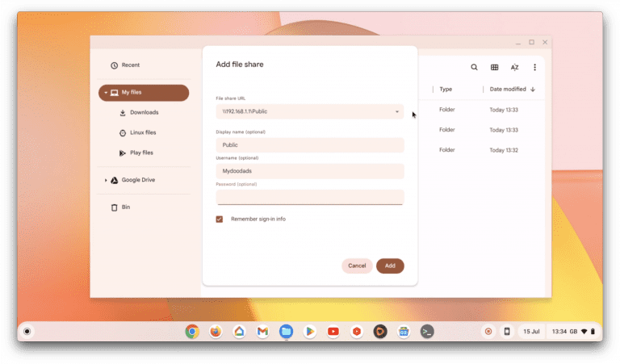
Task: Click the Play files icon
Action: point(123,153)
